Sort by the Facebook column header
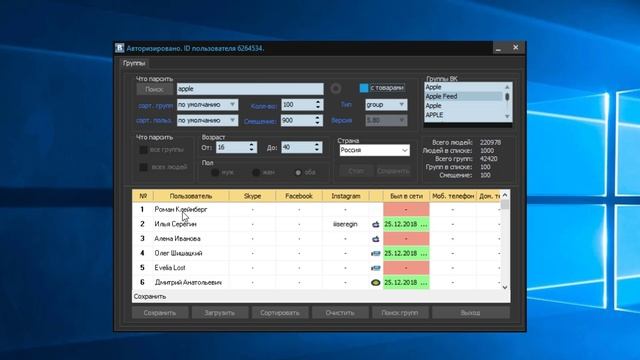 (x=299, y=196)
